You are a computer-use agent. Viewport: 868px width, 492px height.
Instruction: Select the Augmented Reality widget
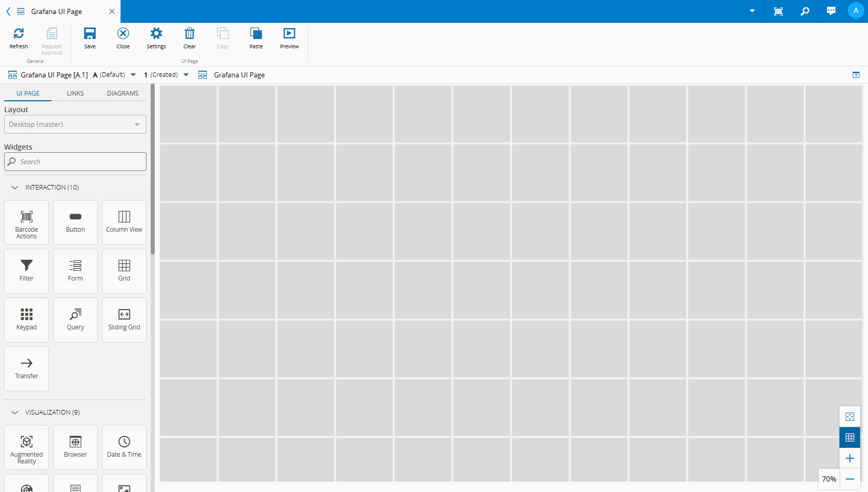26,447
